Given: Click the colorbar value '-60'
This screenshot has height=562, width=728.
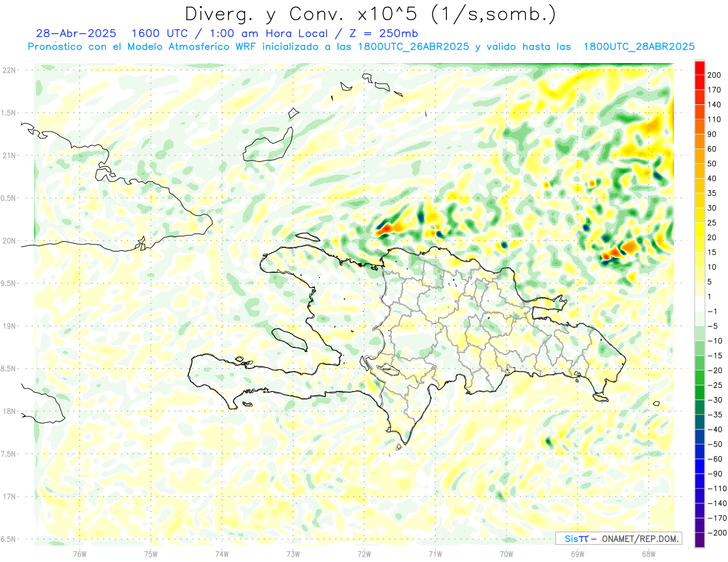Looking at the screenshot, I should click(x=715, y=460).
